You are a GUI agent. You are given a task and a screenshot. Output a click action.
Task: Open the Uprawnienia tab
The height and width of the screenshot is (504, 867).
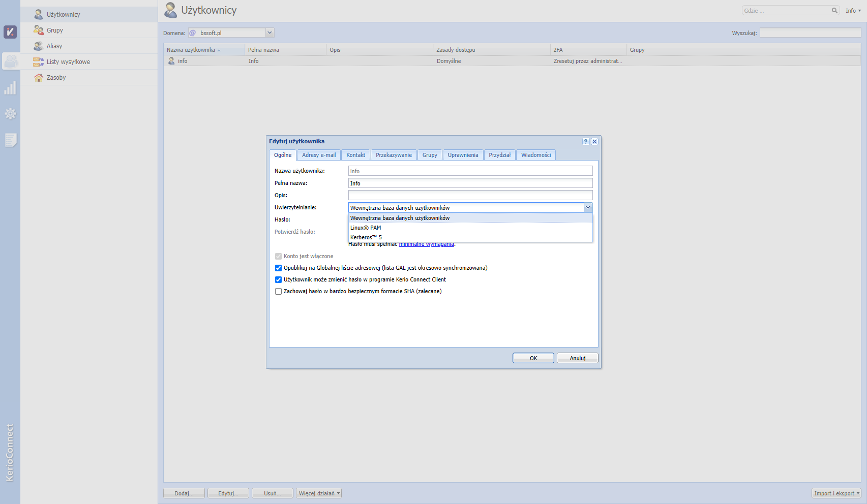click(463, 155)
